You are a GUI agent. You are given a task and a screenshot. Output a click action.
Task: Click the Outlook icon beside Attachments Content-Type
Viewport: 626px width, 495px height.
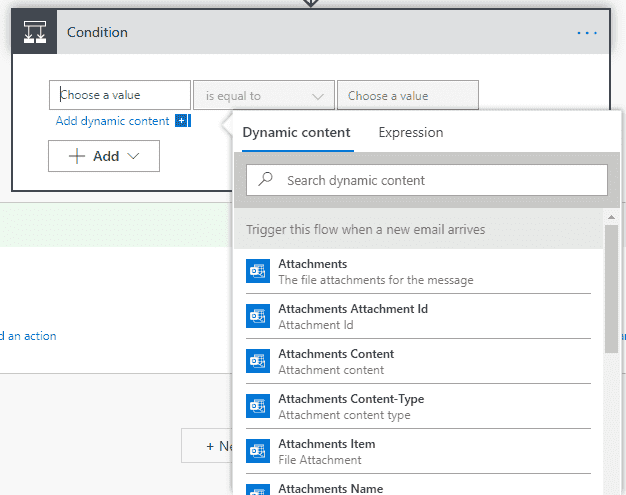pos(258,406)
